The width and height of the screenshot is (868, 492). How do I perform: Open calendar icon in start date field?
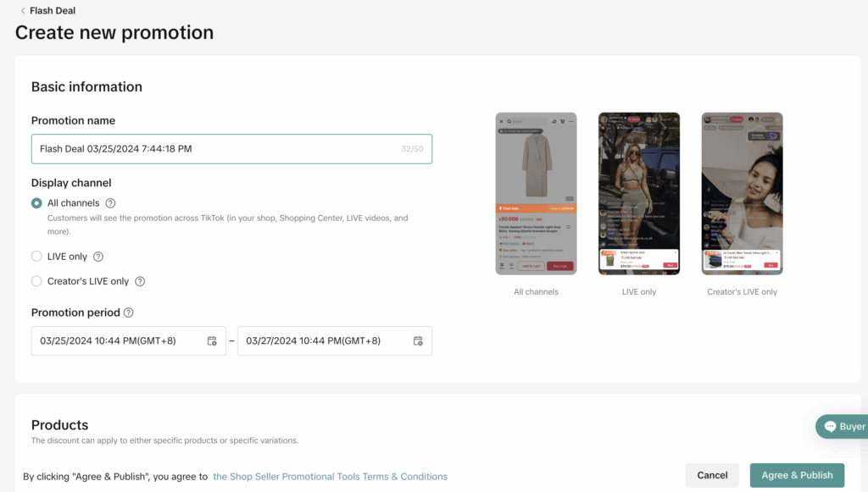pyautogui.click(x=212, y=341)
